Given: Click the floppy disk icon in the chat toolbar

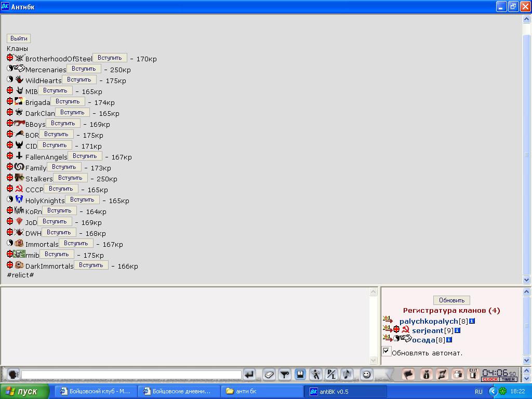Looking at the screenshot, I should (x=300, y=375).
